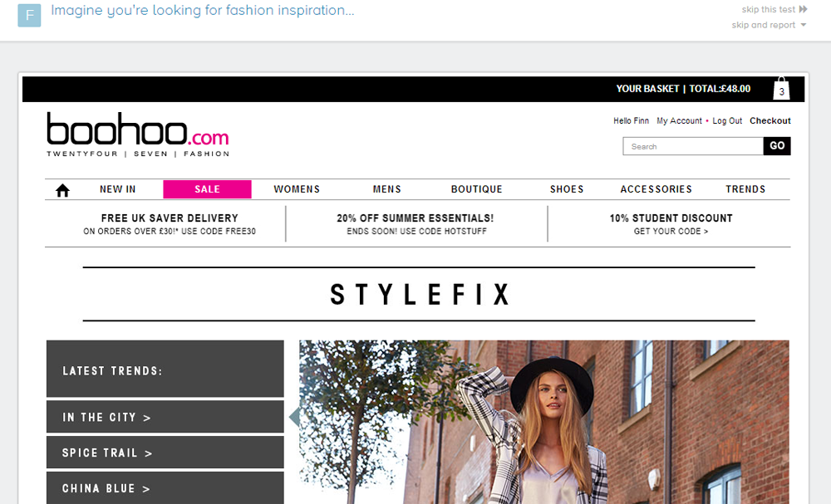Open the shopping basket bag icon
The height and width of the screenshot is (504, 831).
[x=781, y=89]
